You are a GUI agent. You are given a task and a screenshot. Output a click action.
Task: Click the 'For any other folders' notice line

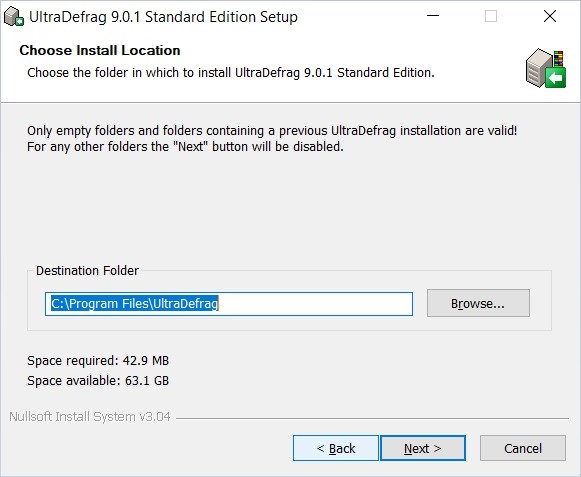[185, 147]
